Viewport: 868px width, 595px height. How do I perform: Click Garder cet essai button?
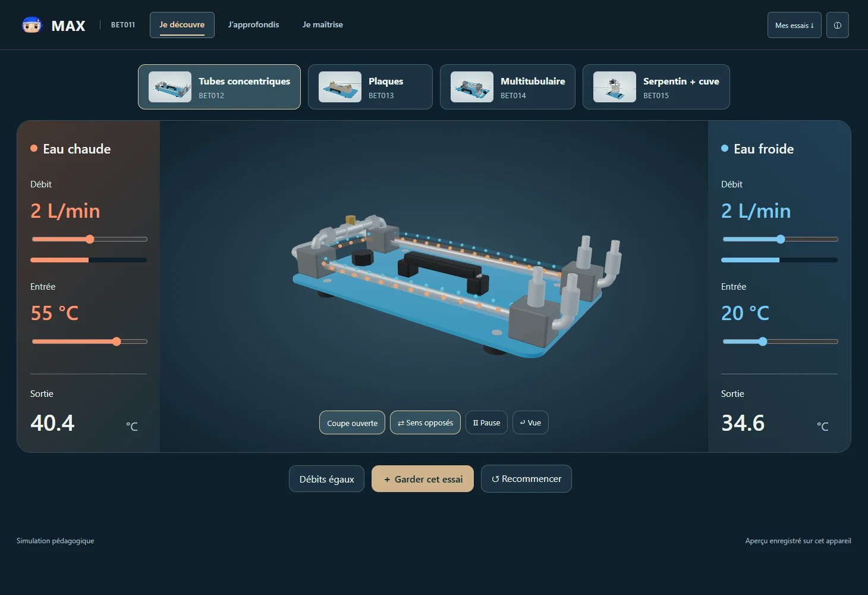tap(423, 479)
